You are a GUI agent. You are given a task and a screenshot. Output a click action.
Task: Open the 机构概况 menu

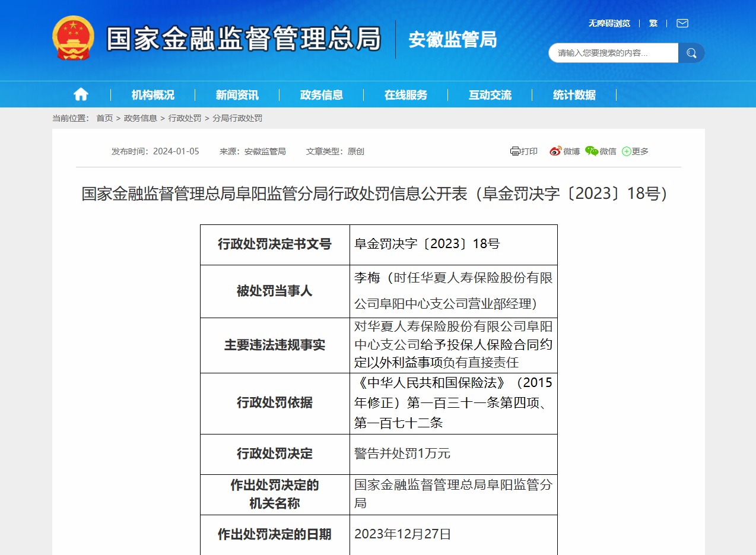coord(153,95)
